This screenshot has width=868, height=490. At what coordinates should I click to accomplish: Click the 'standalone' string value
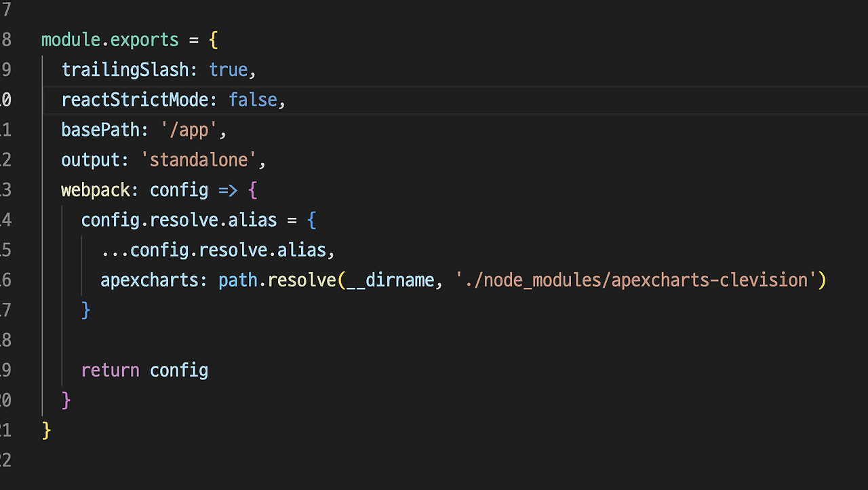click(199, 159)
